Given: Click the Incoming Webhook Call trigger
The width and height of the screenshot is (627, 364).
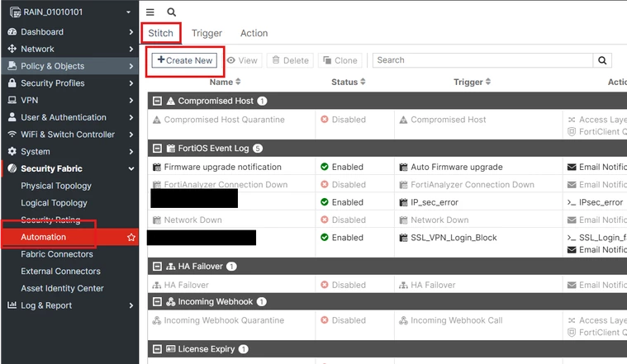Looking at the screenshot, I should 456,320.
